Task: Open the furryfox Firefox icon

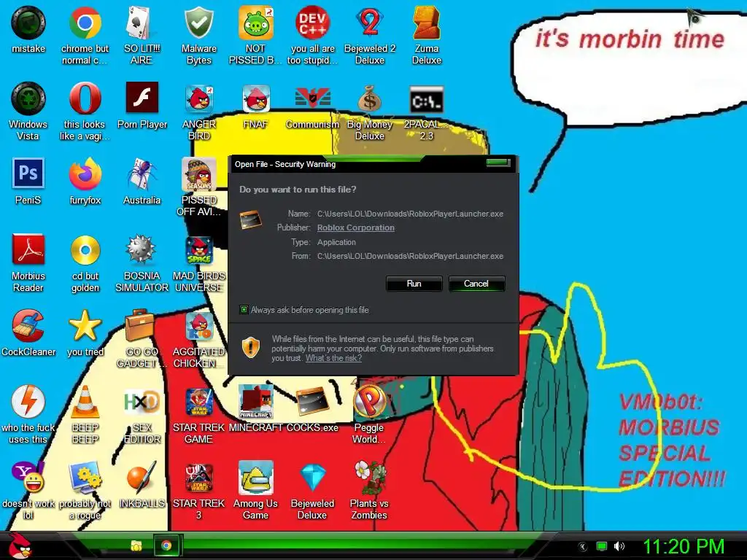Action: click(85, 174)
